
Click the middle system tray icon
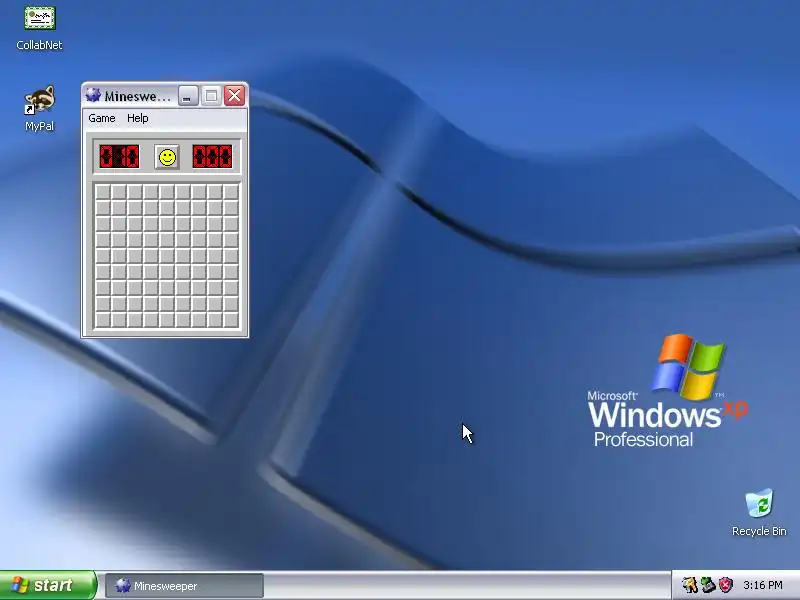tap(707, 585)
